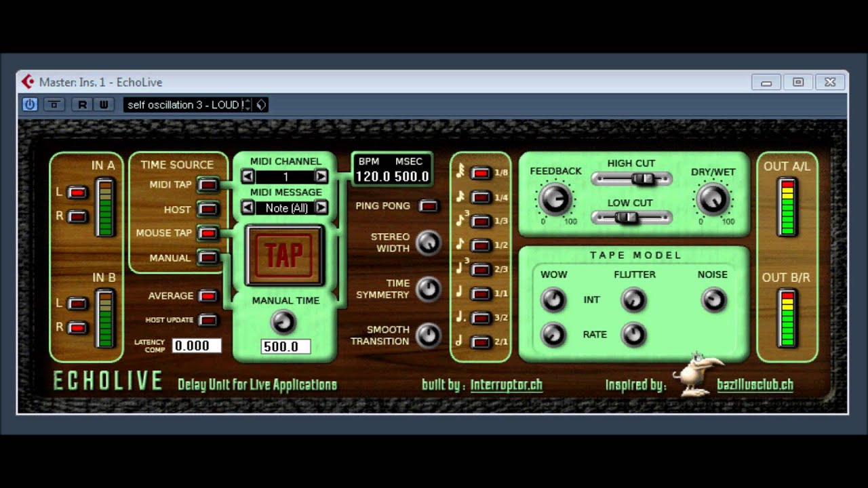Toggle the HOST UPDATE switch
Image resolution: width=868 pixels, height=488 pixels.
(x=208, y=320)
